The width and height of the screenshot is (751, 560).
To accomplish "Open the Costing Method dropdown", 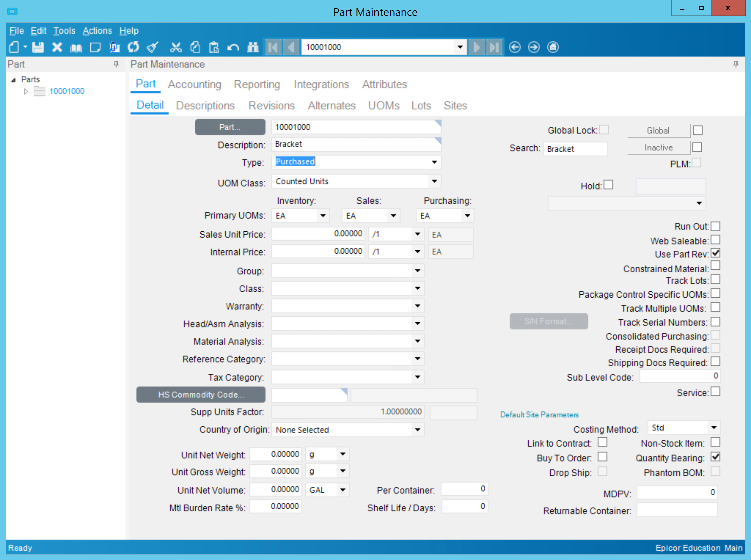I will coord(714,428).
